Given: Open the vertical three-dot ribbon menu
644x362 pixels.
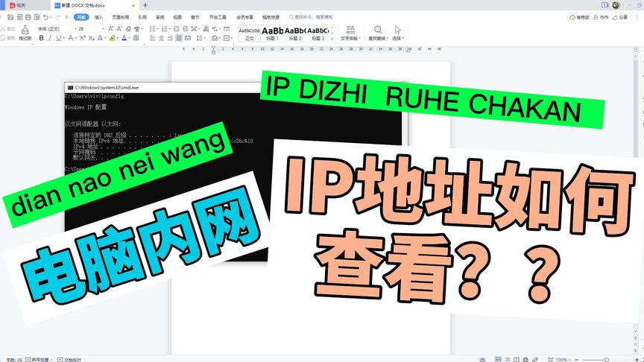Looking at the screenshot, I should point(637,17).
